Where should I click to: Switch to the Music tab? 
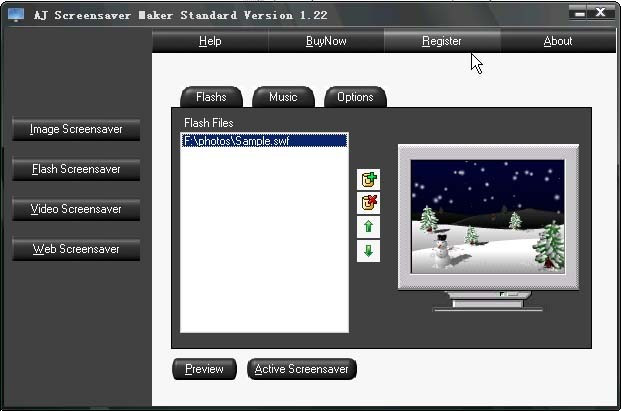click(x=283, y=97)
